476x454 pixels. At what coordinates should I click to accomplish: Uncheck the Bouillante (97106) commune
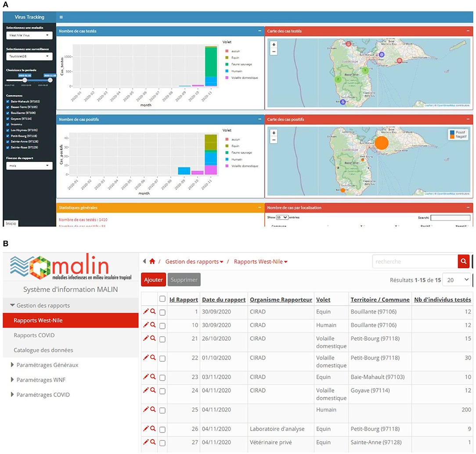8,113
